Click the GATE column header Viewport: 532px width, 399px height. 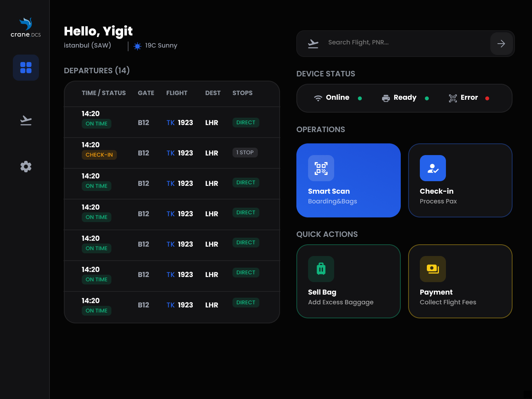point(146,93)
